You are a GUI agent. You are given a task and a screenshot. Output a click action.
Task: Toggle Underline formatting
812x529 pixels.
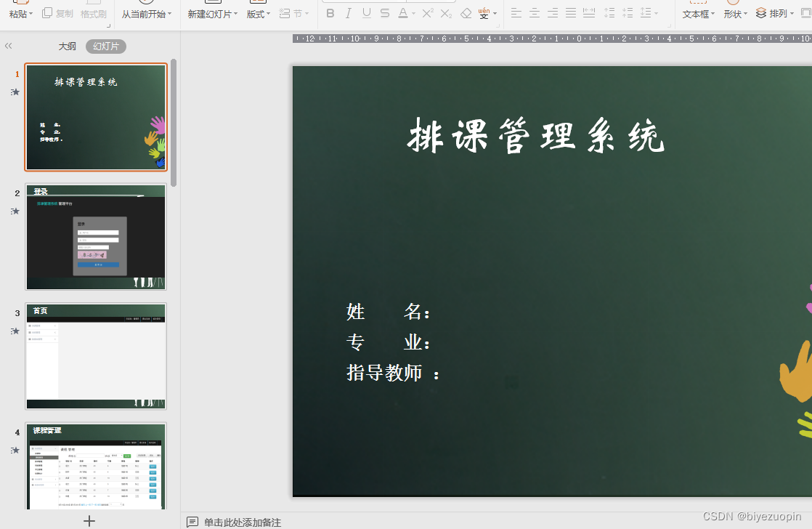point(367,14)
